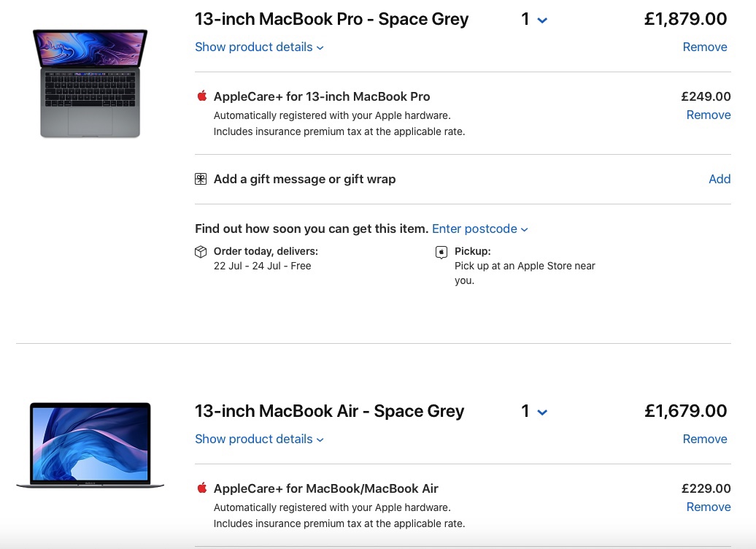Click the MacBook Pro product image

pyautogui.click(x=90, y=82)
